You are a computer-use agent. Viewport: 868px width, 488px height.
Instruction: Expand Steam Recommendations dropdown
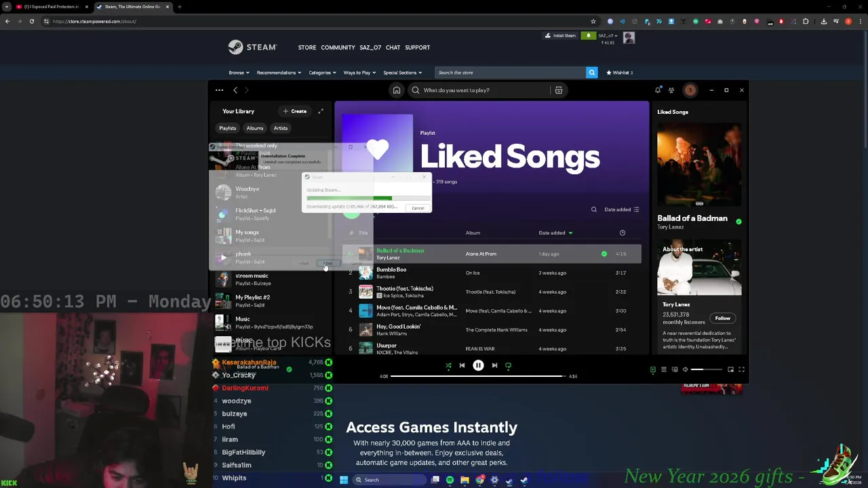(279, 73)
